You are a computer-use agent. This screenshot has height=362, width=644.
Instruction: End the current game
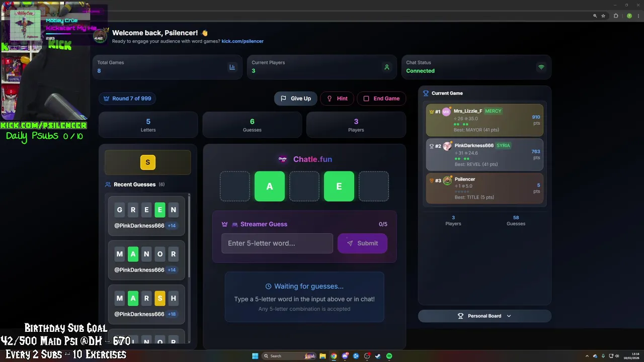point(381,99)
